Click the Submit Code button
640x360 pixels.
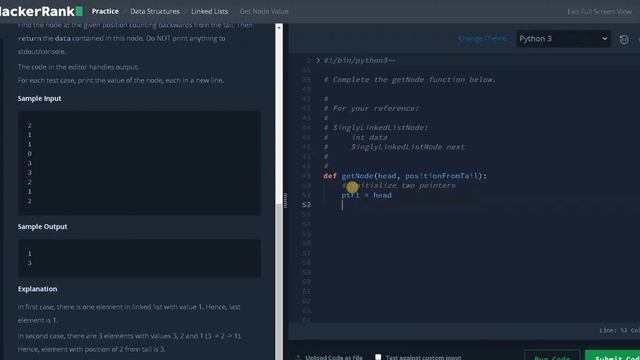coord(612,355)
